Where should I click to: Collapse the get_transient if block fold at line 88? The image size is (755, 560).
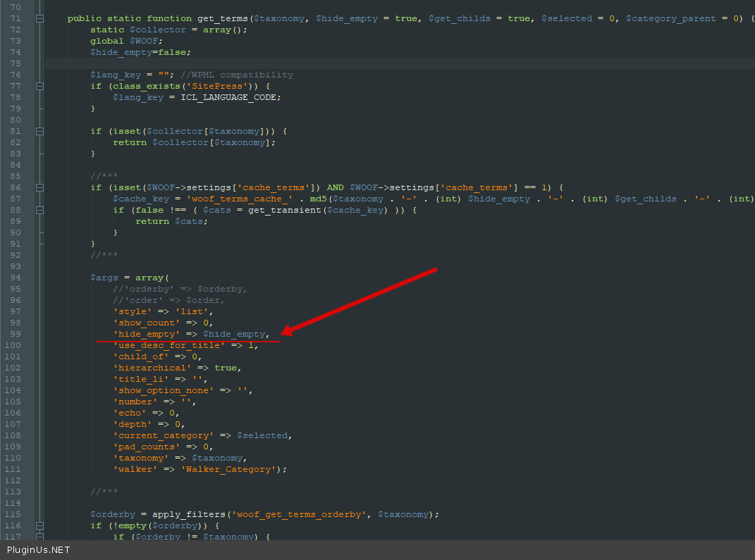tap(40, 210)
